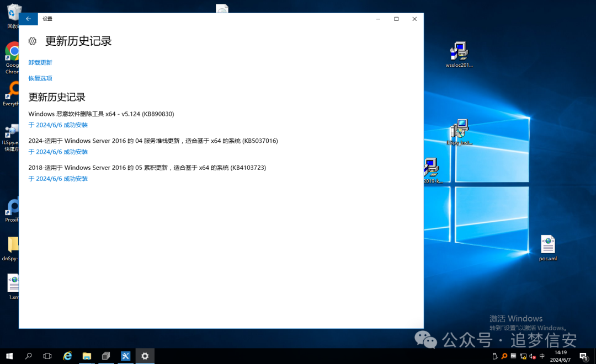Select the poc.xml desktop file
The width and height of the screenshot is (596, 364).
click(x=548, y=248)
